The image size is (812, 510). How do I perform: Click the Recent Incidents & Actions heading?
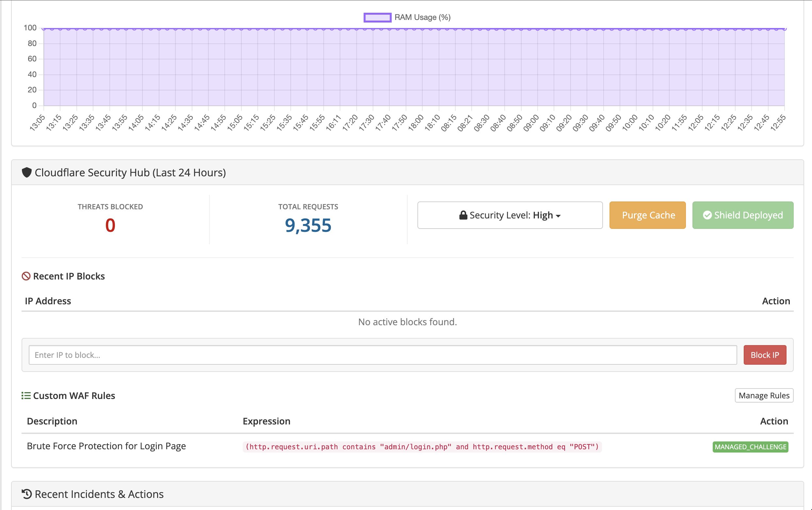(99, 494)
